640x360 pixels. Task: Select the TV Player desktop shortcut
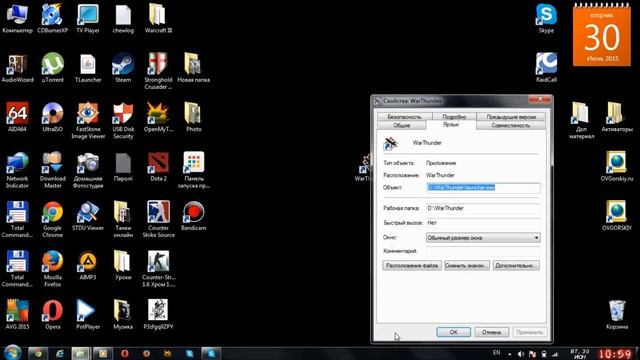click(88, 18)
